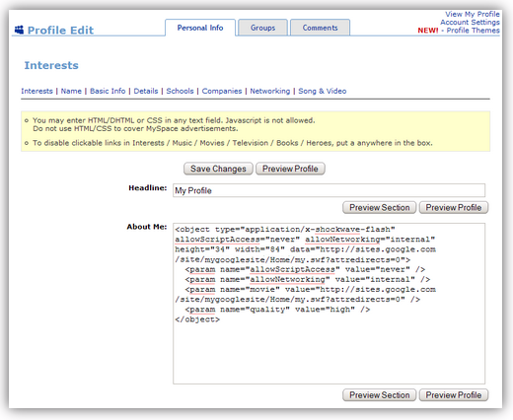Click the Profile Edit people icon
Image resolution: width=513 pixels, height=420 pixels.
pyautogui.click(x=19, y=30)
